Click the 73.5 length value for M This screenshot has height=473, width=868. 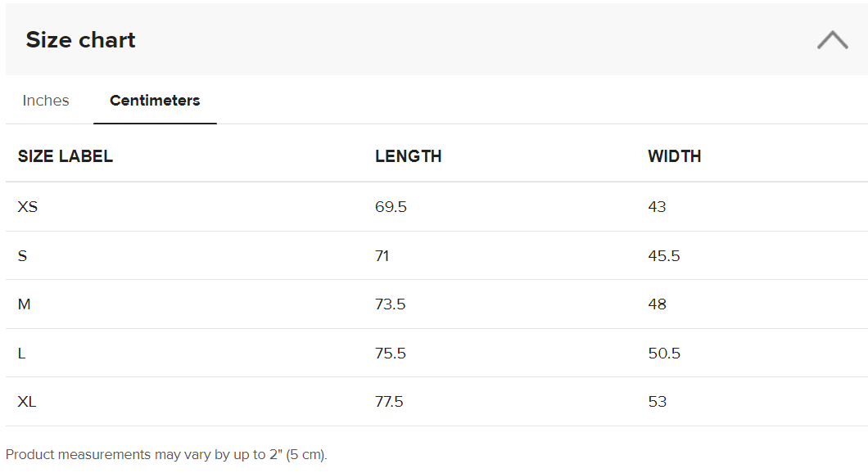click(391, 304)
